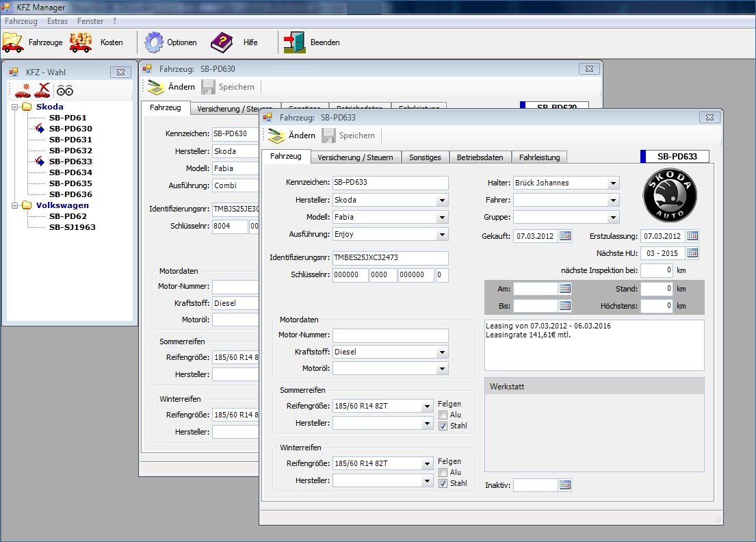Click the Hilfe book icon
This screenshot has height=542, width=756.
click(x=222, y=42)
